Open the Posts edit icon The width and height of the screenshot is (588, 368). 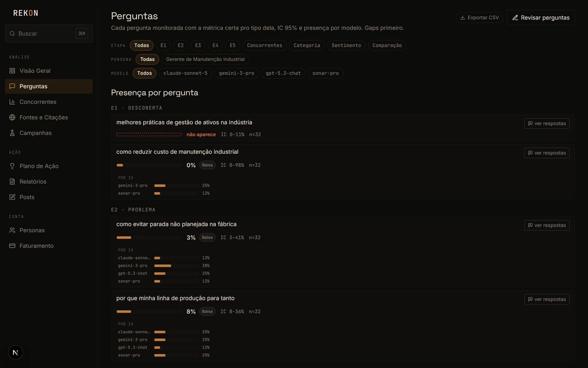(12, 197)
